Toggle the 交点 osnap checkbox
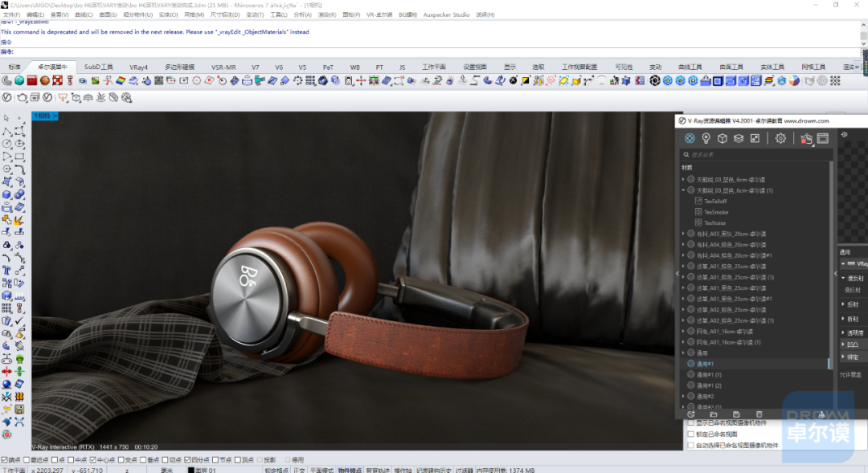 point(121,459)
